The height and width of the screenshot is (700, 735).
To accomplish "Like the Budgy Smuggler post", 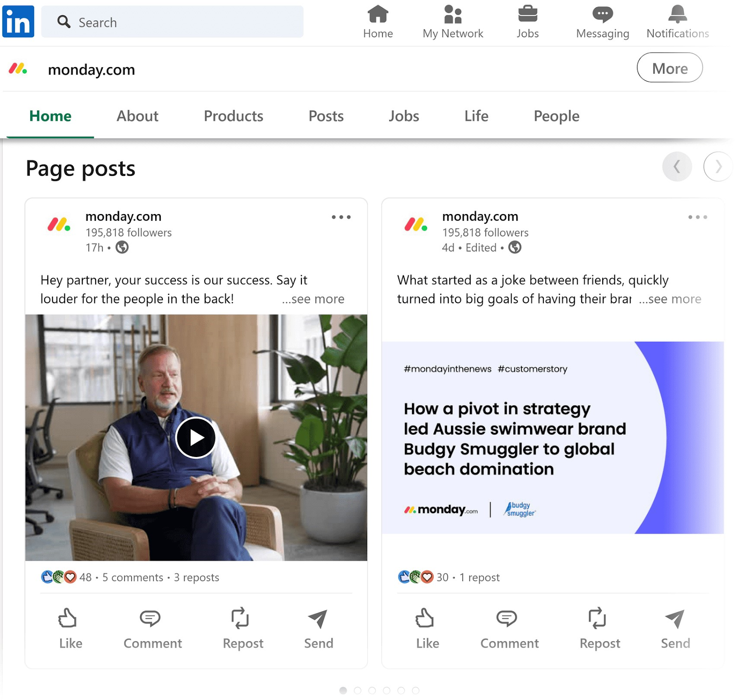I will pyautogui.click(x=427, y=628).
